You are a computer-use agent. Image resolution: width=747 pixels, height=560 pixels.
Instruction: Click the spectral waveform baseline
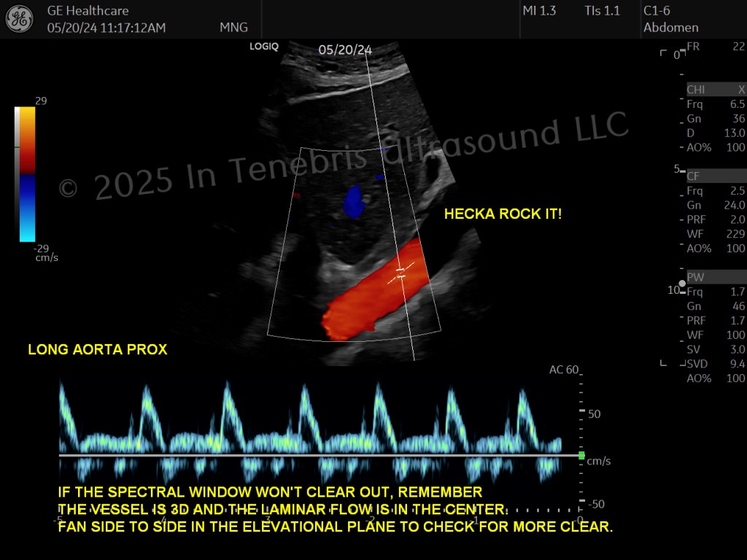click(x=318, y=456)
